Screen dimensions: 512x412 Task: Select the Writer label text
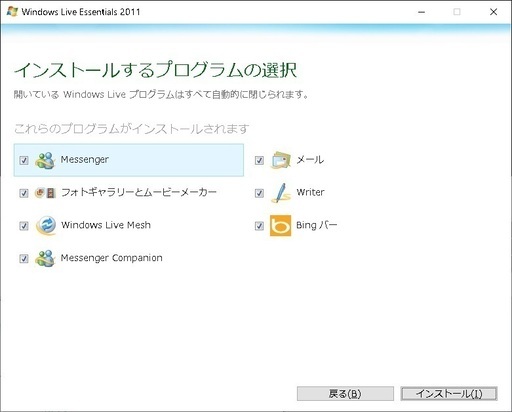click(310, 192)
